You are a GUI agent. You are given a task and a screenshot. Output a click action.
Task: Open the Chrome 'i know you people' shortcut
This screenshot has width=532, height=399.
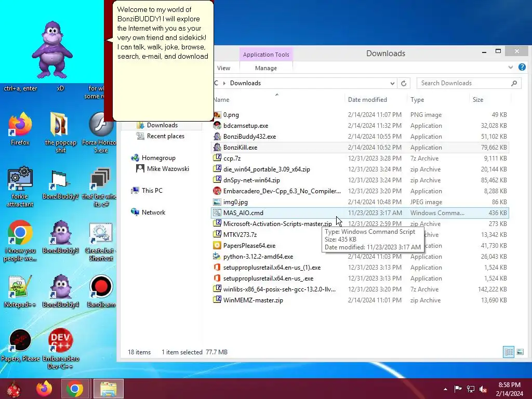point(20,240)
